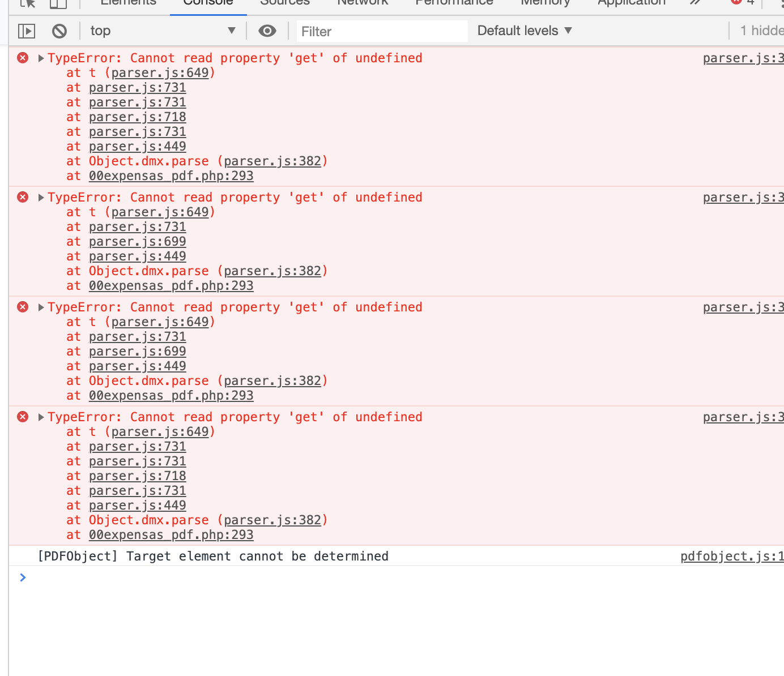Click the inspect element cursor icon
Screen dimensions: 784x676
(28, 3)
